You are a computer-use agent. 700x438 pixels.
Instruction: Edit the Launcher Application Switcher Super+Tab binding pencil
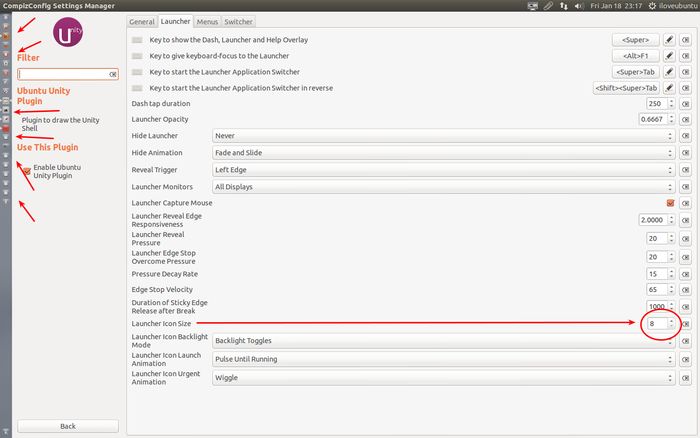(669, 72)
